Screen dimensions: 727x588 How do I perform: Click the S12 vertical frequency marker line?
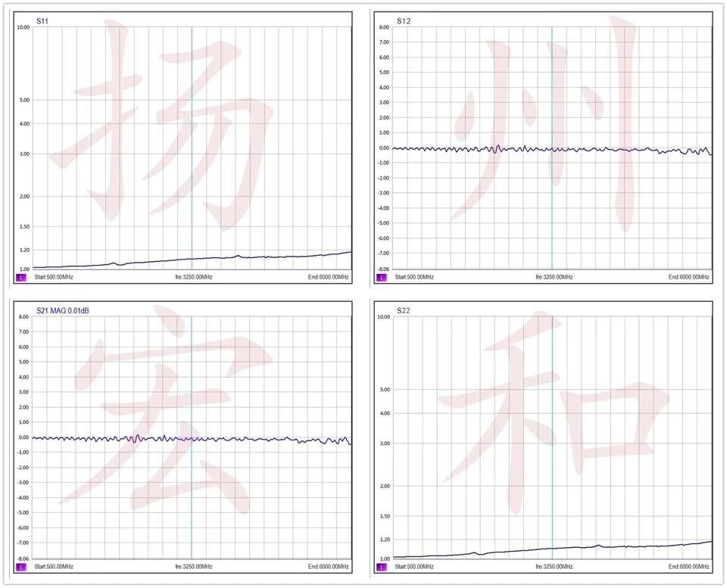click(552, 148)
